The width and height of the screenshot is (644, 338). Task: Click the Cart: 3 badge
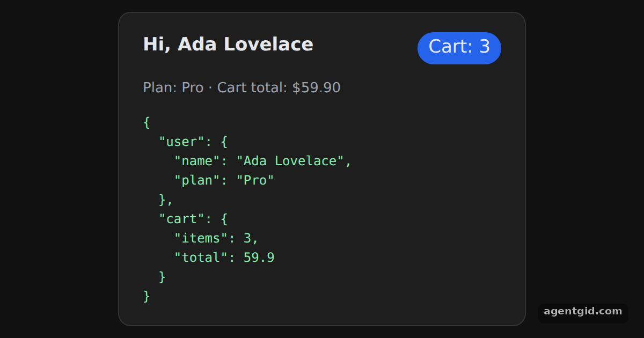[x=459, y=48]
